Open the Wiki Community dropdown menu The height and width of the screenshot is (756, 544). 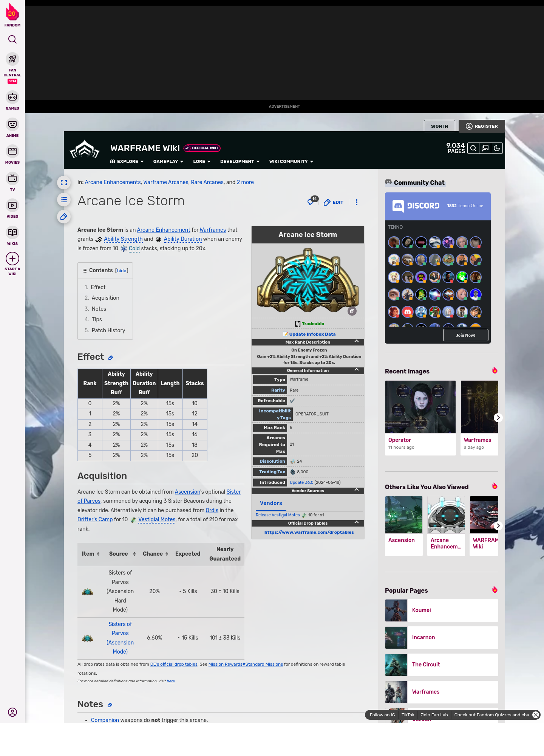pyautogui.click(x=291, y=161)
